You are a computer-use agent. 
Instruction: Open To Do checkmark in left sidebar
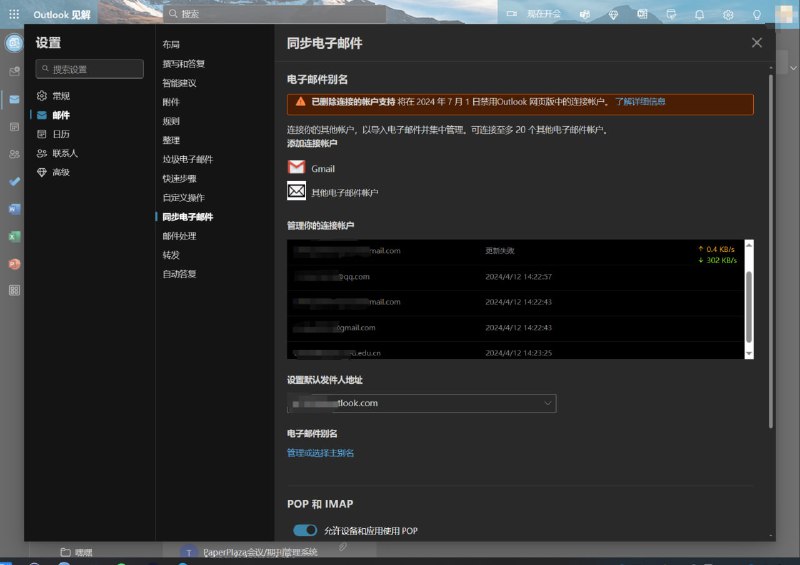point(14,182)
